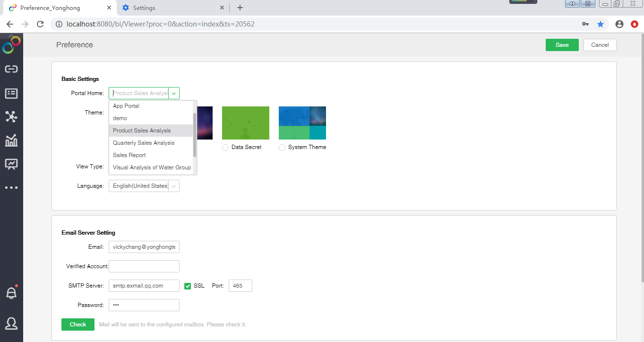Uncheck the SSL checkbox
The height and width of the screenshot is (342, 644).
point(188,286)
